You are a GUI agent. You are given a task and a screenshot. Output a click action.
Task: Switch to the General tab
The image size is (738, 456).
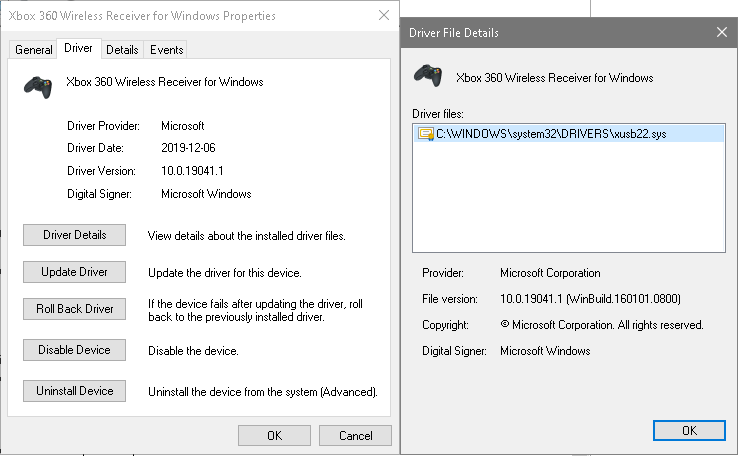[33, 49]
